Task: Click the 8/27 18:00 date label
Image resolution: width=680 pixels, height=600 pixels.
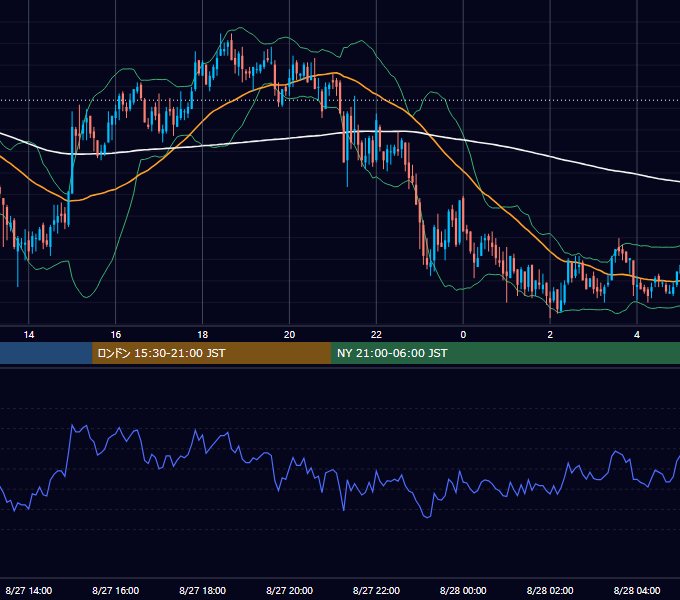Action: (203, 590)
